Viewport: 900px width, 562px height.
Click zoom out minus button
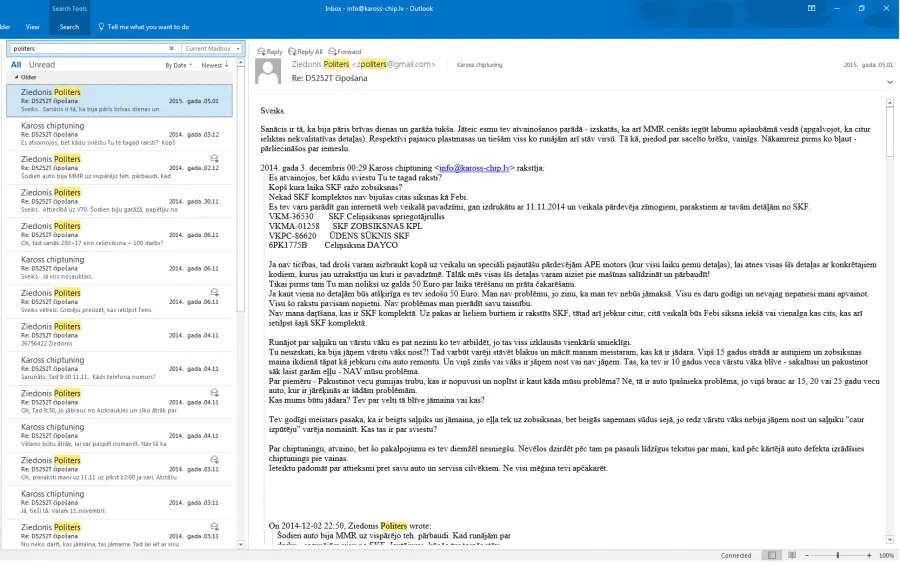point(807,555)
